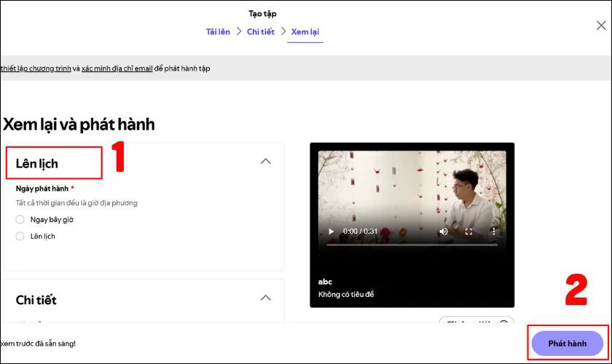
Task: Click the Lên lịch section heading
Action: [x=36, y=164]
